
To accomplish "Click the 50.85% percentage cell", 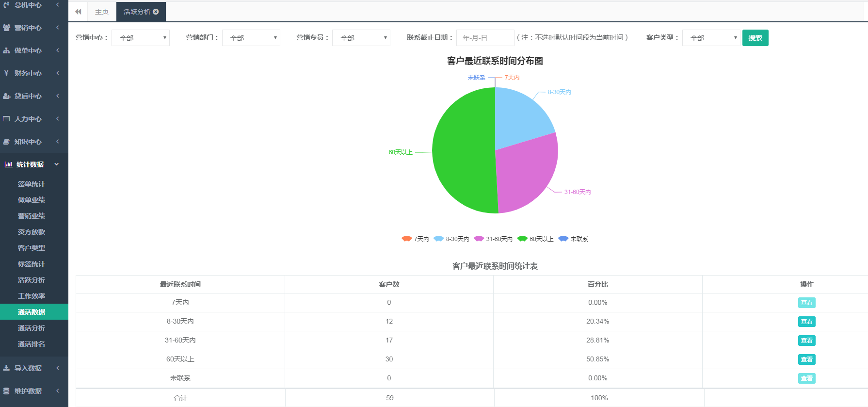I will (x=598, y=359).
